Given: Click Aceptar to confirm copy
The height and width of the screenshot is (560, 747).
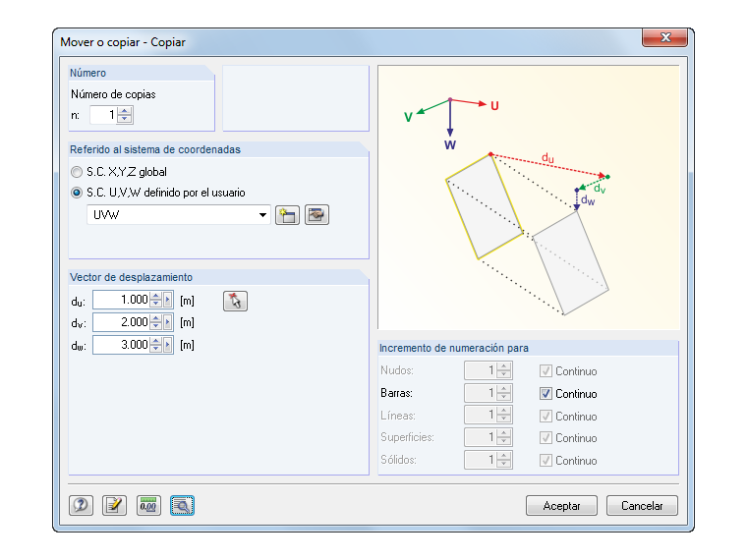Looking at the screenshot, I should click(561, 506).
